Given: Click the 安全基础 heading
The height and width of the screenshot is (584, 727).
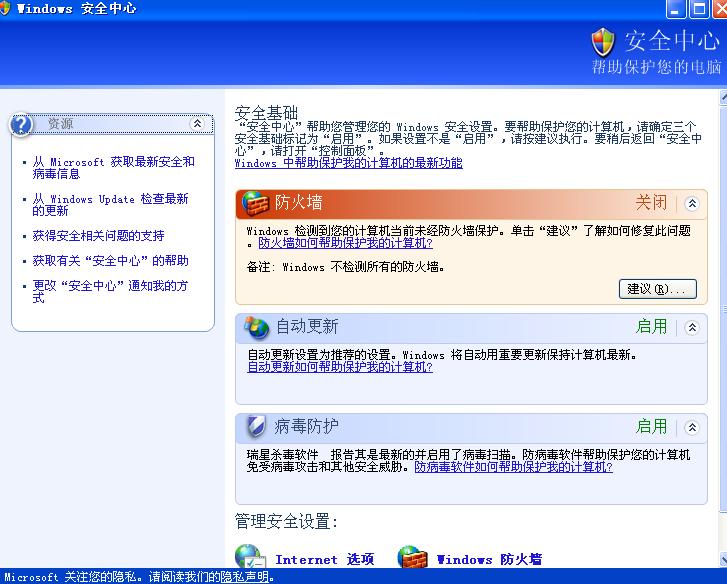Looking at the screenshot, I should 266,113.
